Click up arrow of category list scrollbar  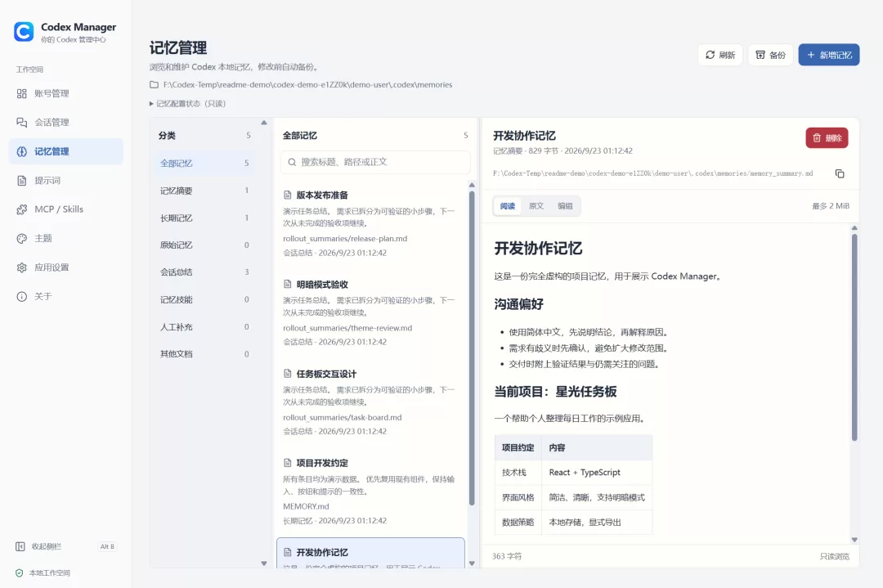pyautogui.click(x=263, y=123)
